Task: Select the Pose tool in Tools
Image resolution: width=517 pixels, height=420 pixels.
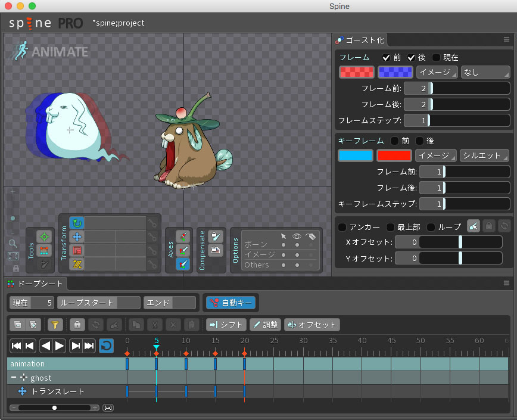Action: coord(44,237)
